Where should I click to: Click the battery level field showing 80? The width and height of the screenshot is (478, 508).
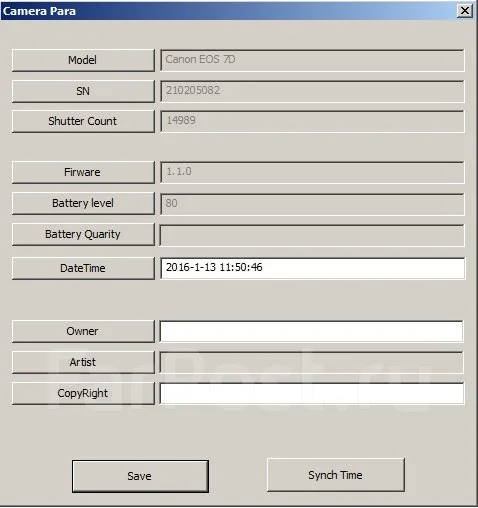tap(312, 204)
